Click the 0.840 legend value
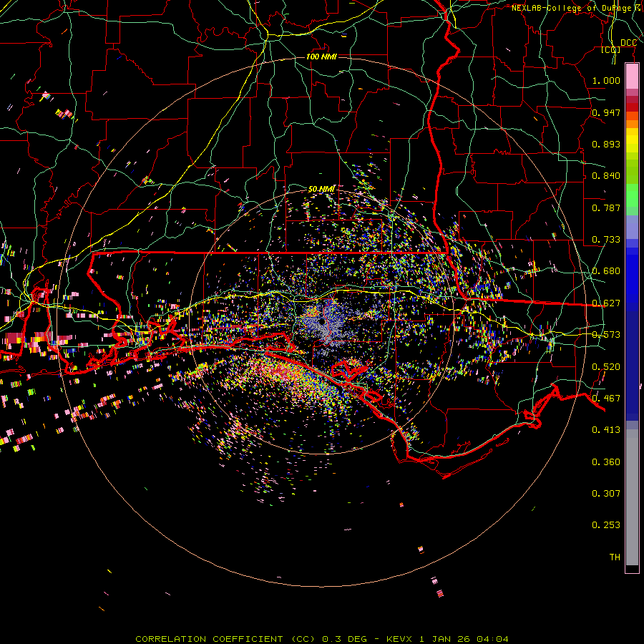 606,176
